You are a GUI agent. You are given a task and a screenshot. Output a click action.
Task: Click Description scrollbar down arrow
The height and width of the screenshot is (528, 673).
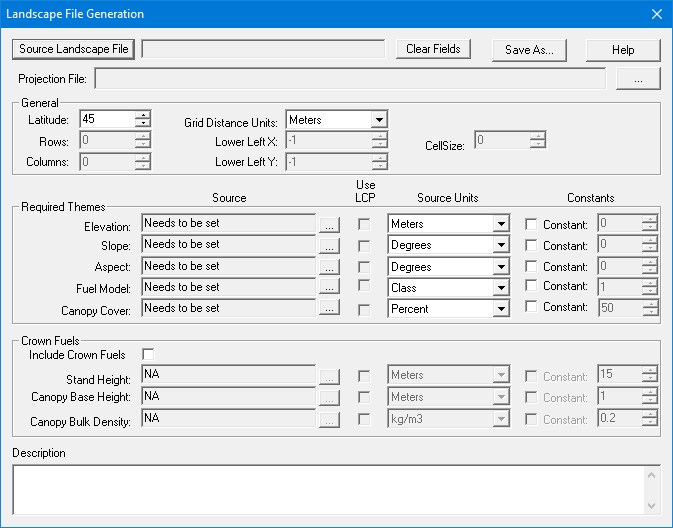(651, 506)
